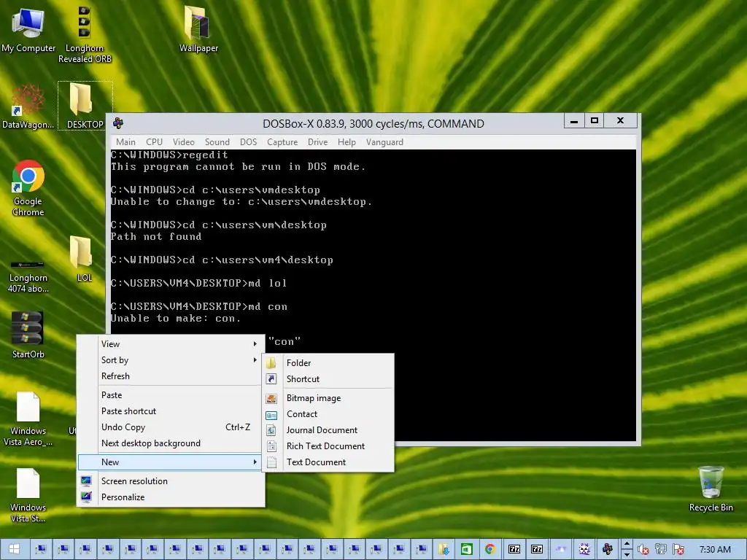Screen dimensions: 747x560
Task: Create a new Journal Document
Action: 328,430
